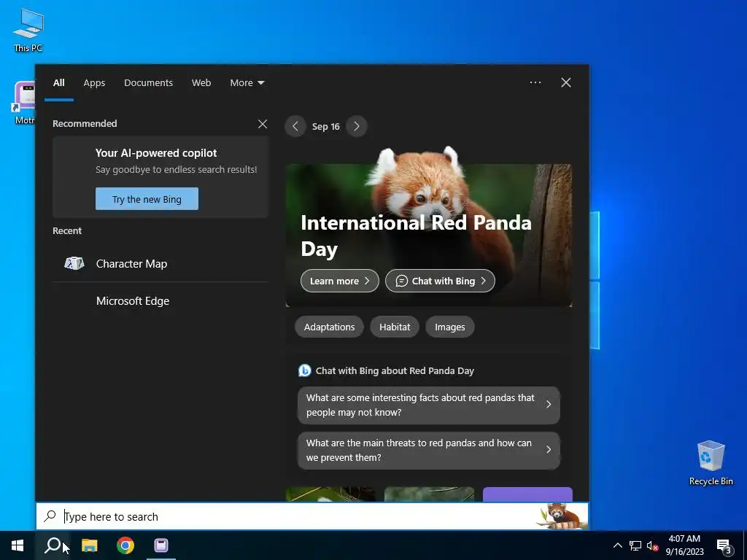Dismiss the Recommended section

tap(263, 124)
